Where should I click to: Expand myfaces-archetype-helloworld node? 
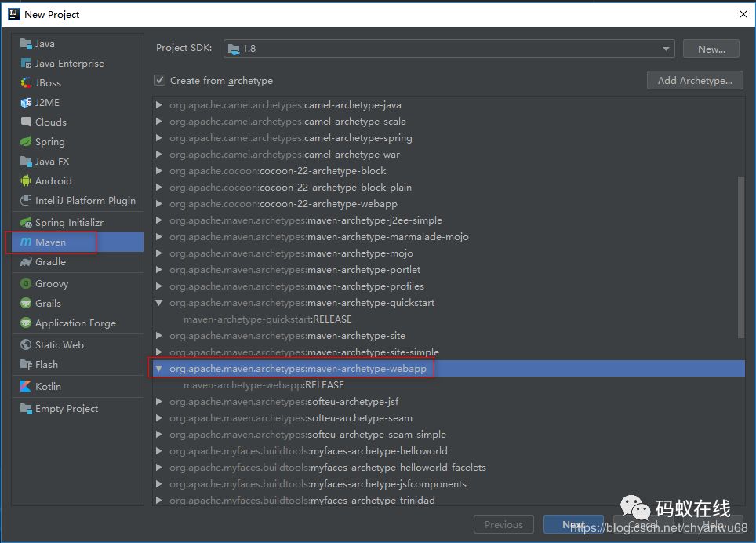(x=158, y=451)
